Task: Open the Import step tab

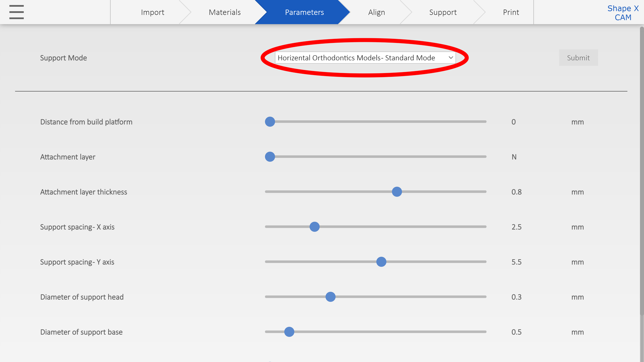Action: pos(152,12)
